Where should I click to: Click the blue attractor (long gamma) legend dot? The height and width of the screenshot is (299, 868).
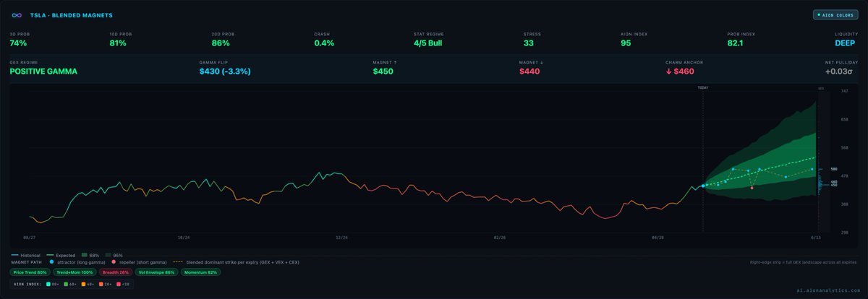tap(51, 262)
